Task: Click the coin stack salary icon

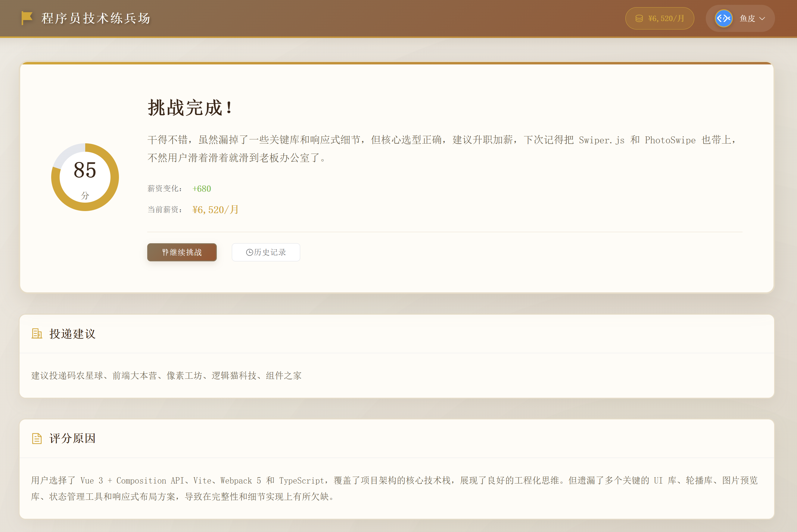Action: (x=639, y=18)
